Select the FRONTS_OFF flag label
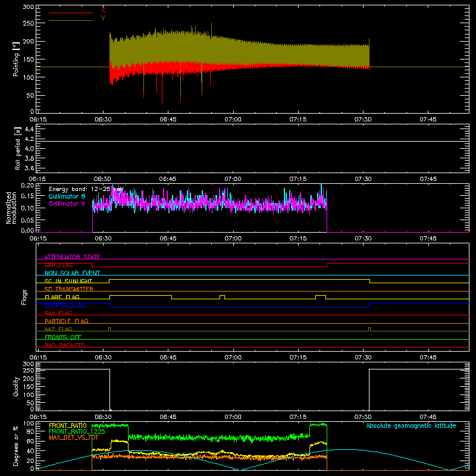The image size is (476, 476). point(63,337)
